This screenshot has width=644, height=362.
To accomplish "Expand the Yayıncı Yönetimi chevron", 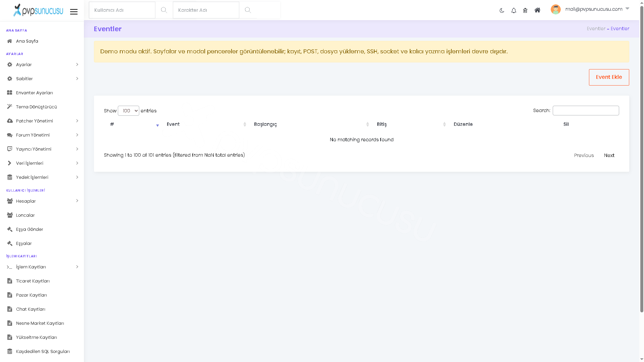I will pyautogui.click(x=77, y=149).
